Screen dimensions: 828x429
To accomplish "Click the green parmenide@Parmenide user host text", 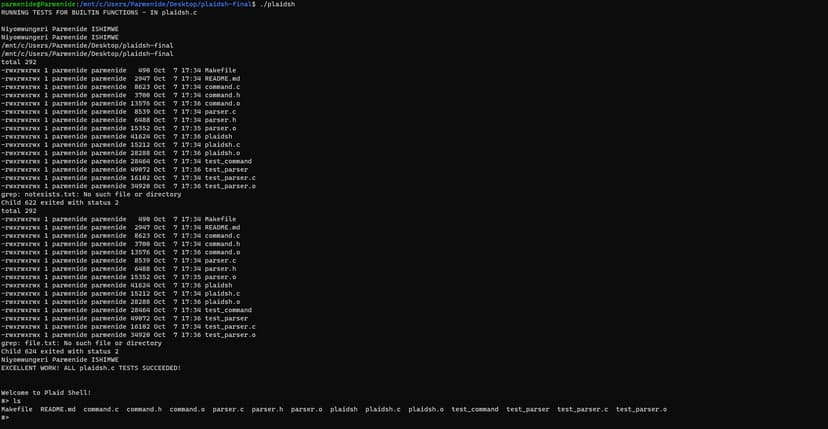I will [39, 4].
